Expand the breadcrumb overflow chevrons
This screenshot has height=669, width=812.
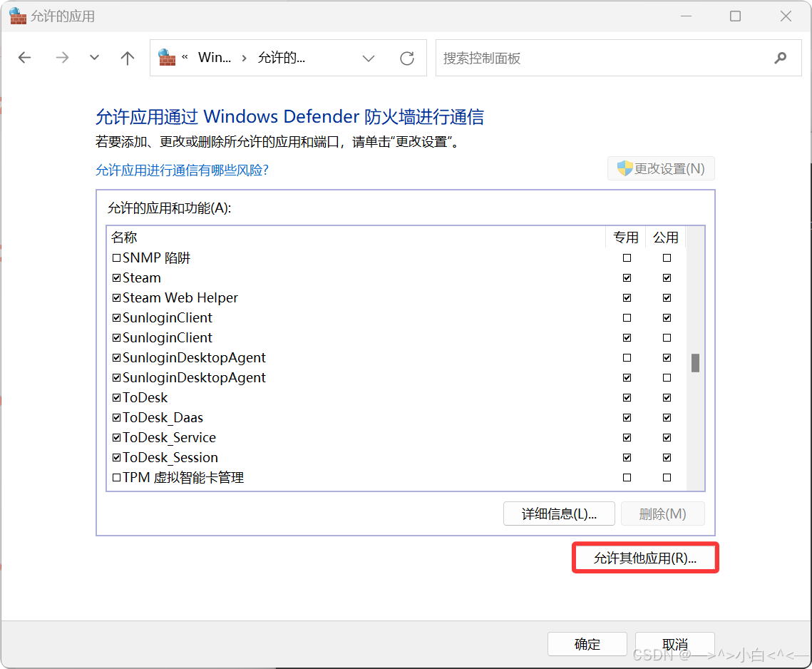coord(185,58)
